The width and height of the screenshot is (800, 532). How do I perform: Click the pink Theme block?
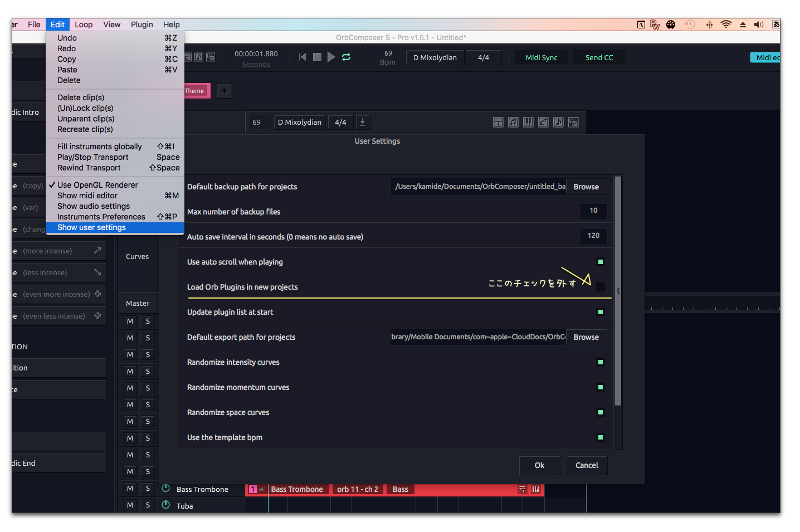[x=196, y=91]
